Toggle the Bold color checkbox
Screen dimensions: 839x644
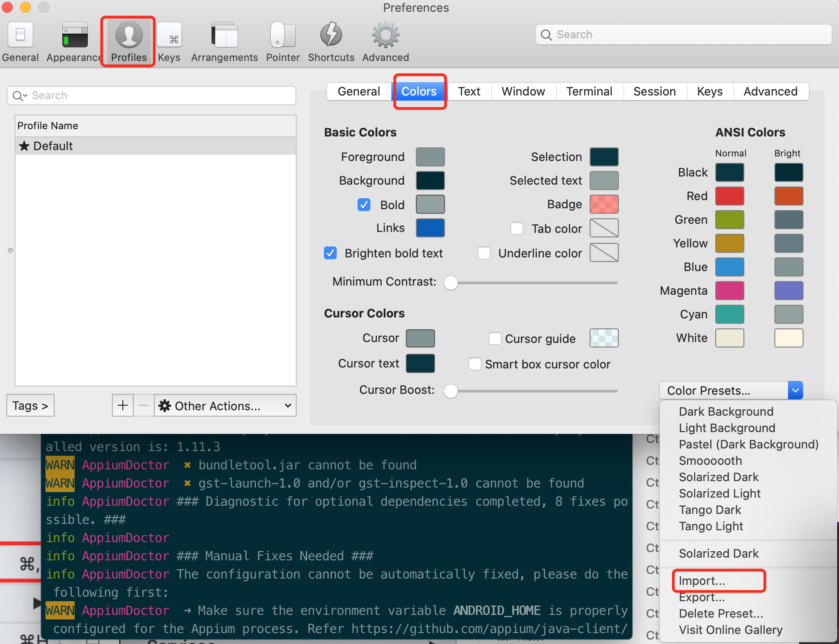coord(364,205)
